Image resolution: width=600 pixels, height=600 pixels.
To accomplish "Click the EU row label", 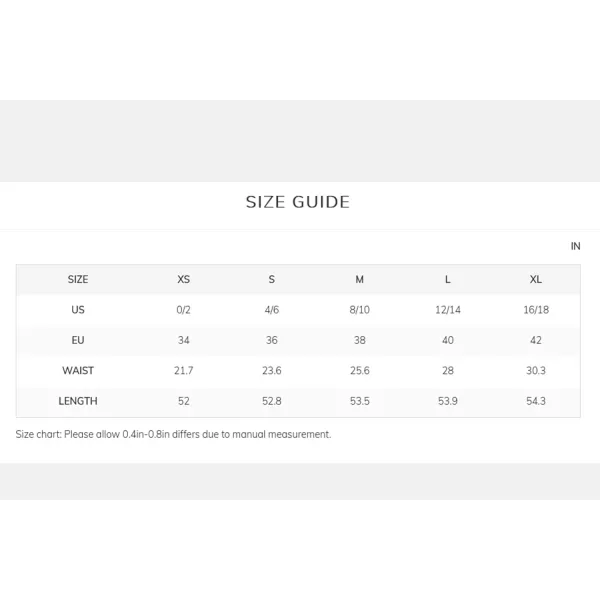I will (x=78, y=340).
